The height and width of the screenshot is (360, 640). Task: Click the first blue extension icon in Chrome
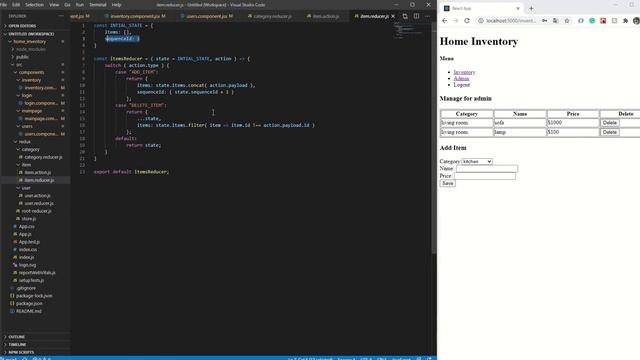[581, 21]
